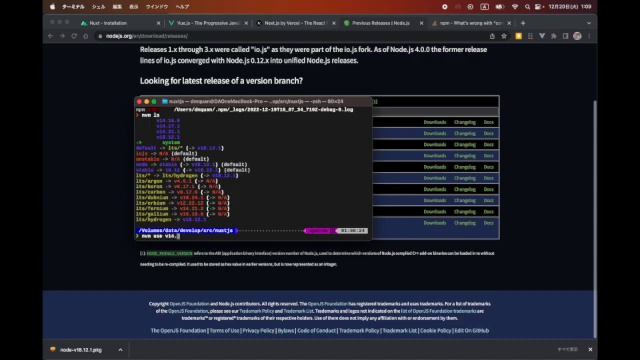This screenshot has width=640, height=360.
Task: Open the puzzle-piece extensions menu
Action: pos(554,36)
